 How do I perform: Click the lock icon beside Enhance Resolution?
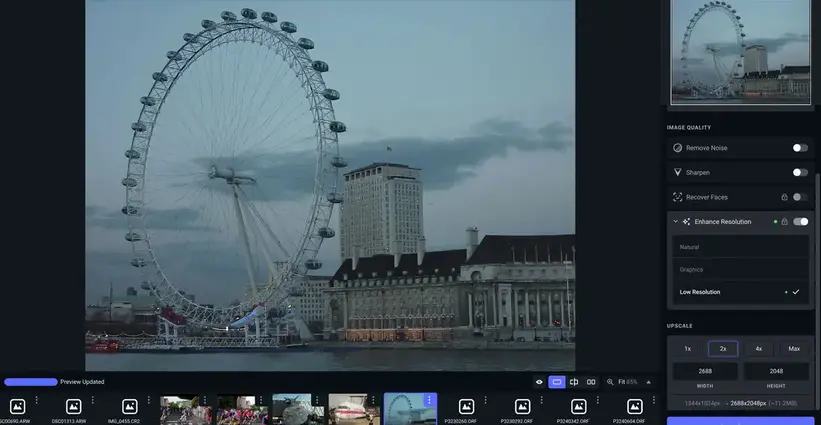pyautogui.click(x=784, y=222)
